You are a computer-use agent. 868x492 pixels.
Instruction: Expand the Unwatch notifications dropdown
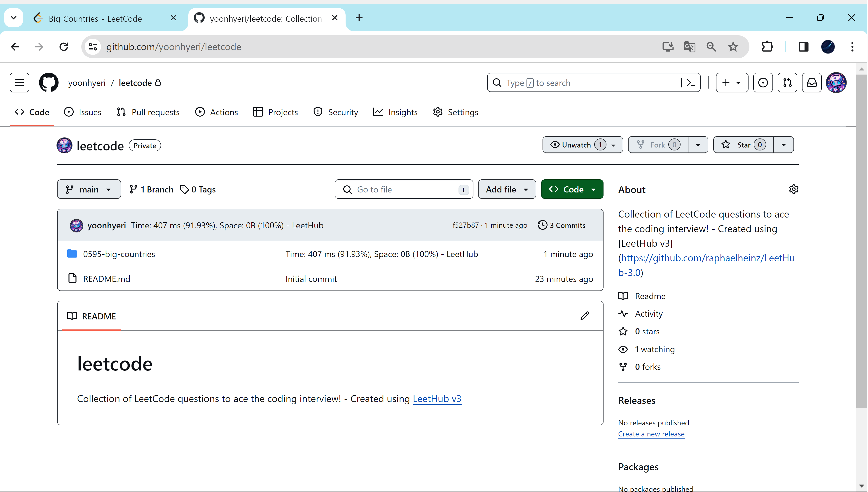[582, 145]
